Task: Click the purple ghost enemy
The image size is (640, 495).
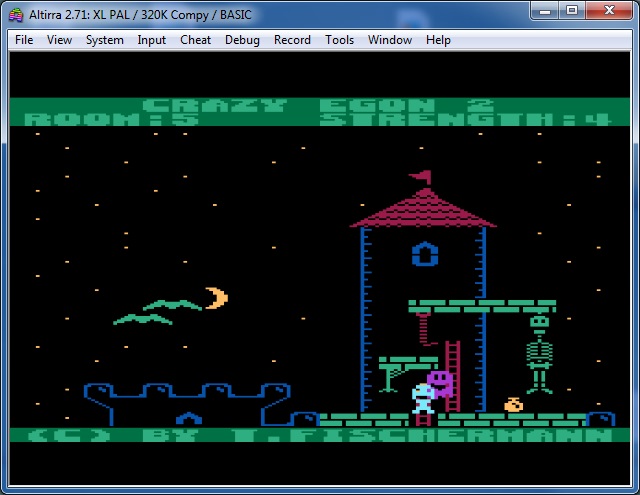Action: (440, 383)
